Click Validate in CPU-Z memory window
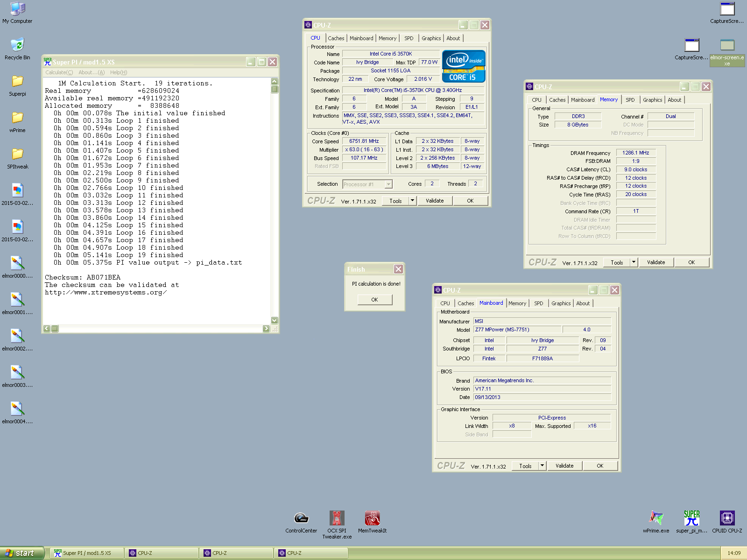 coord(656,262)
